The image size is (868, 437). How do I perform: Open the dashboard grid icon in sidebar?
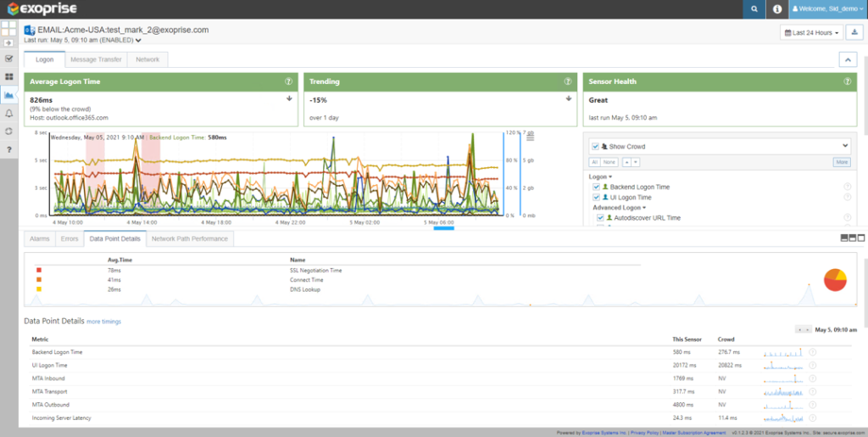tap(8, 76)
